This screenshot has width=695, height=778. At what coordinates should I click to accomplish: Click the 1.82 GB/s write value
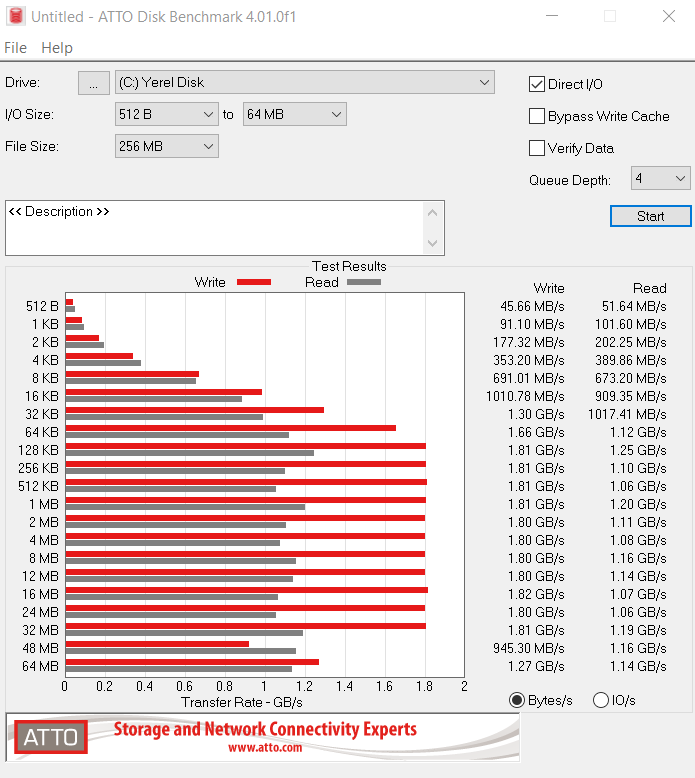[x=536, y=594]
